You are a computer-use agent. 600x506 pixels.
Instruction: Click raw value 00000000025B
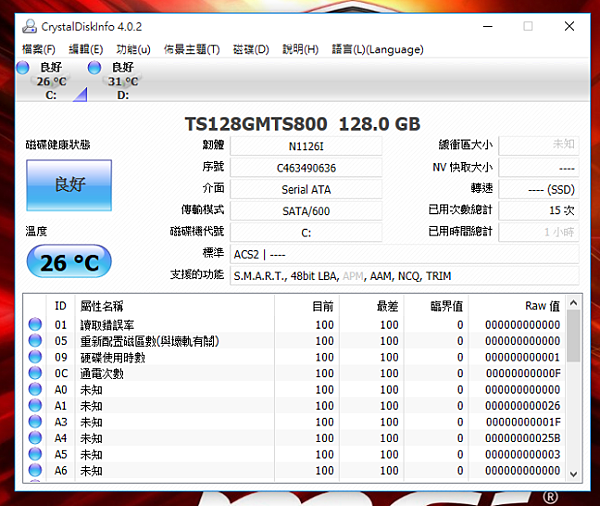pyautogui.click(x=523, y=438)
